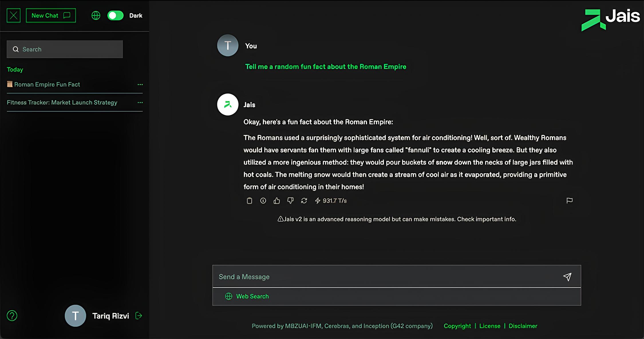Viewport: 644px width, 339px height.
Task: Close the sidebar with the X icon
Action: tap(13, 15)
